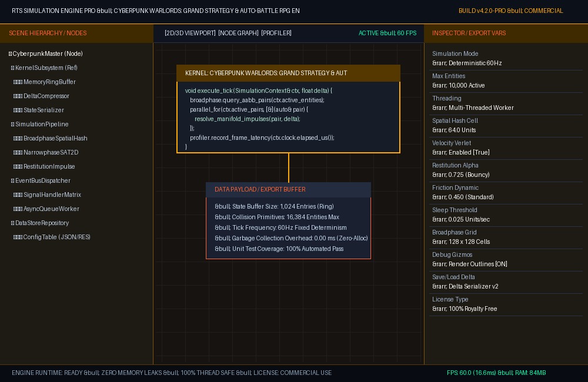
Task: Click the Garbage Collection Overhead entry
Action: pos(291,238)
